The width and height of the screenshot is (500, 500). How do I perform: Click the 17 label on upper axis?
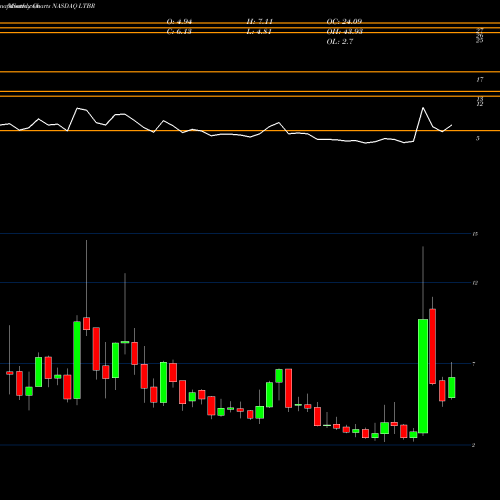point(480,80)
